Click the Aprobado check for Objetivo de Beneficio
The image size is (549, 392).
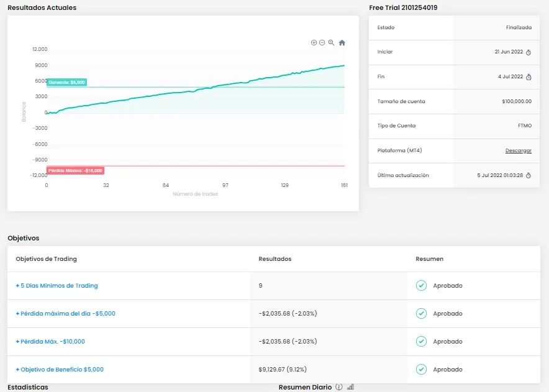coord(420,369)
